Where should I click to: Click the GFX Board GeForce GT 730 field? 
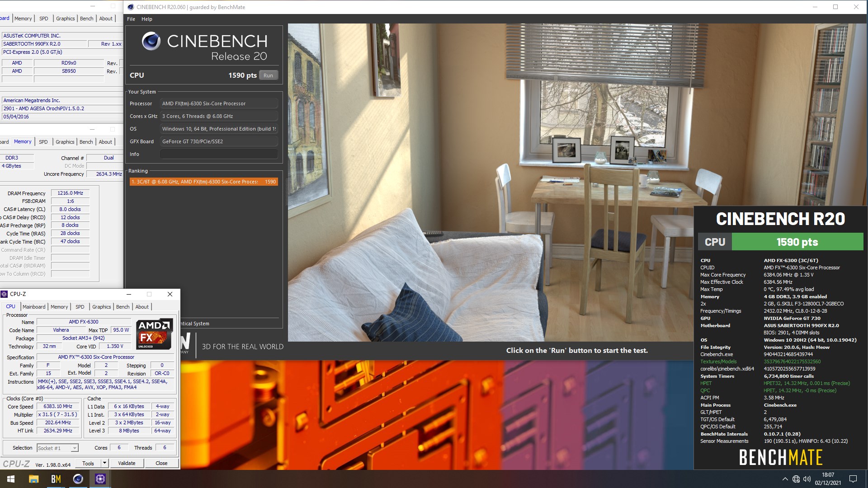[x=219, y=141]
